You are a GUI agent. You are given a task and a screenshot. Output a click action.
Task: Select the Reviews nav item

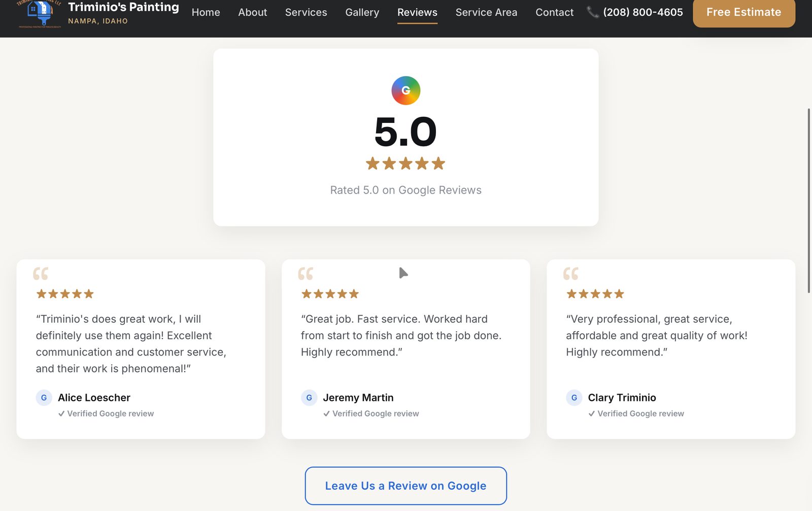click(417, 12)
